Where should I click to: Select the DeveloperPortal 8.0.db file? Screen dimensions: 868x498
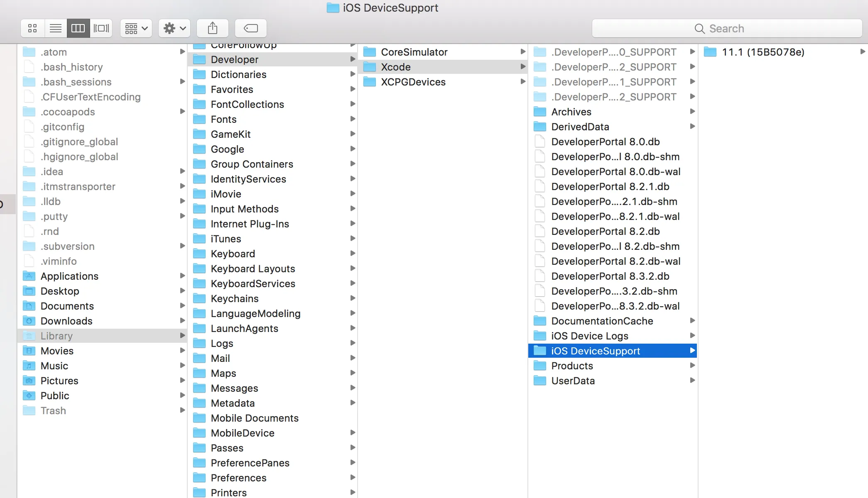click(606, 142)
